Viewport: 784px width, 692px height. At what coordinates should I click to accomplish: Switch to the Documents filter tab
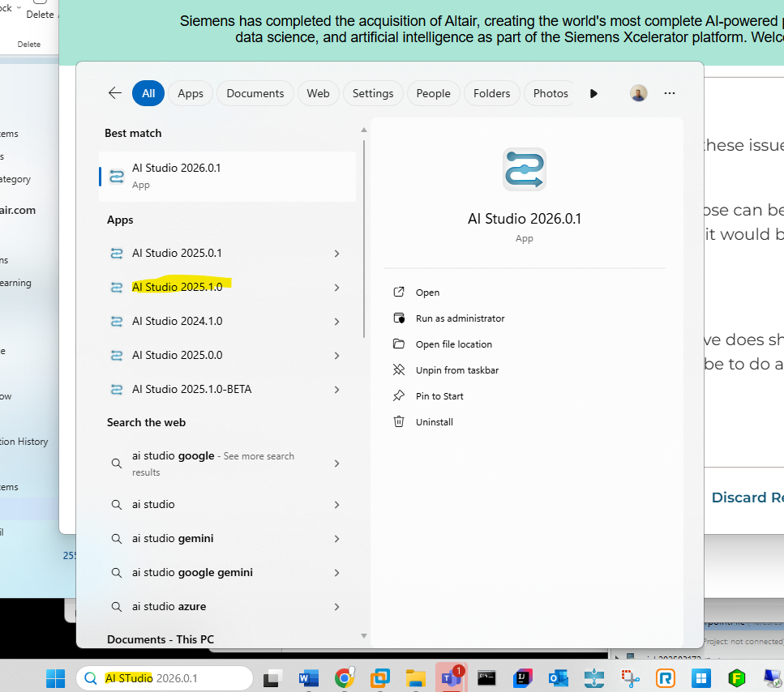pos(255,93)
